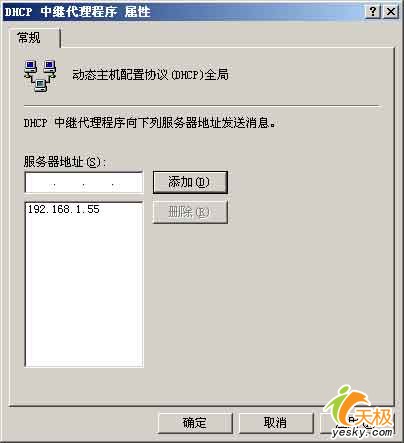Click the first octet of server address field

[39, 182]
